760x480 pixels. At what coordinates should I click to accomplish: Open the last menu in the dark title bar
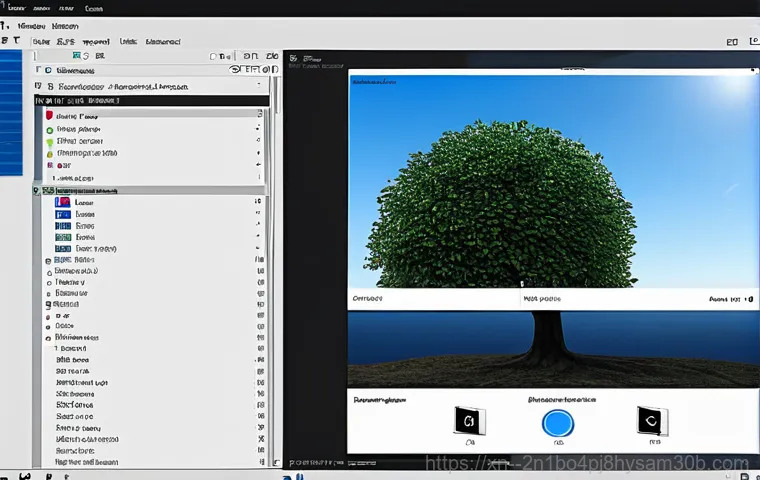pos(94,9)
